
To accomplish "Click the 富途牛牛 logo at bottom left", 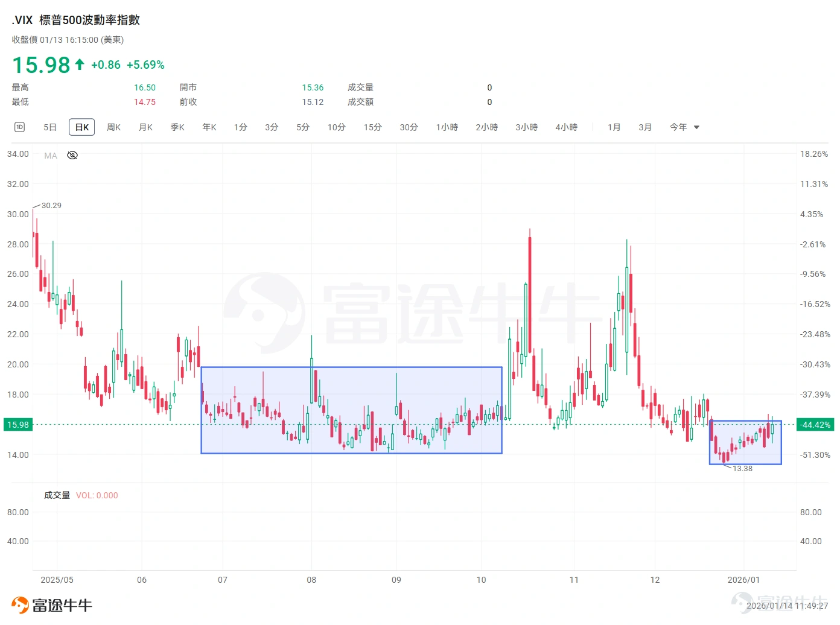I will coord(52,605).
